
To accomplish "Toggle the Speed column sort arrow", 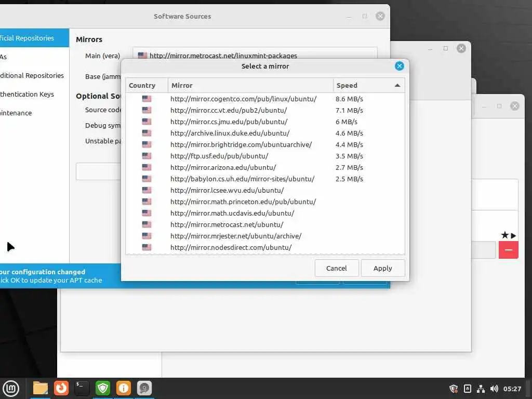I will pos(397,86).
